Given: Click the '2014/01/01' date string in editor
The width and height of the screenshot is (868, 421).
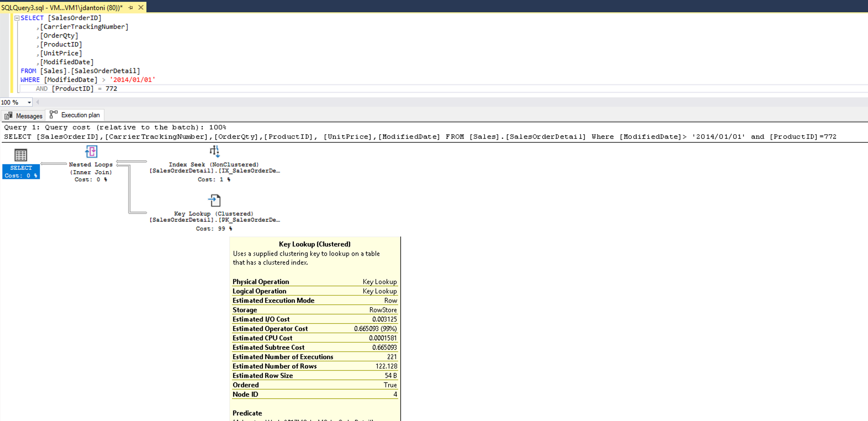Looking at the screenshot, I should (132, 80).
